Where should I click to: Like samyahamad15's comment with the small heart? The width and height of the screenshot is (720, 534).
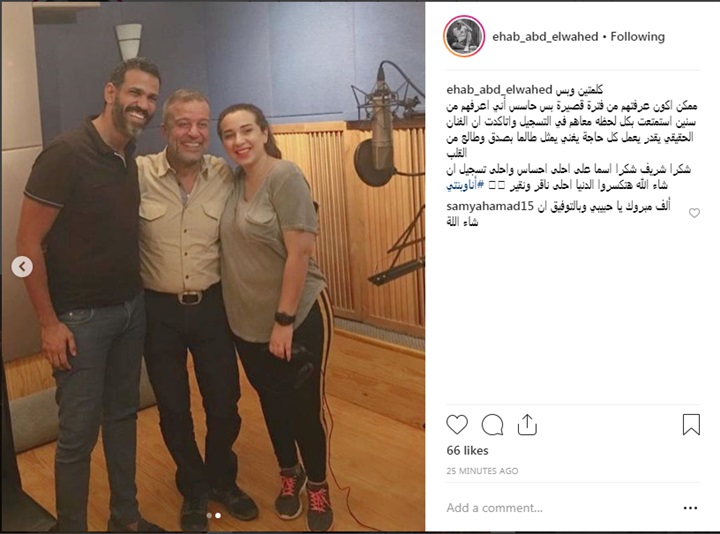(x=694, y=213)
